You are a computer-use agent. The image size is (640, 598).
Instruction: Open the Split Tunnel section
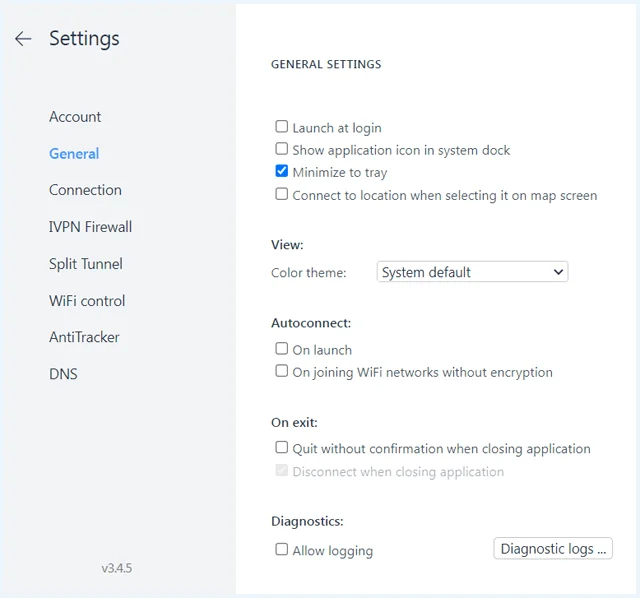point(86,264)
